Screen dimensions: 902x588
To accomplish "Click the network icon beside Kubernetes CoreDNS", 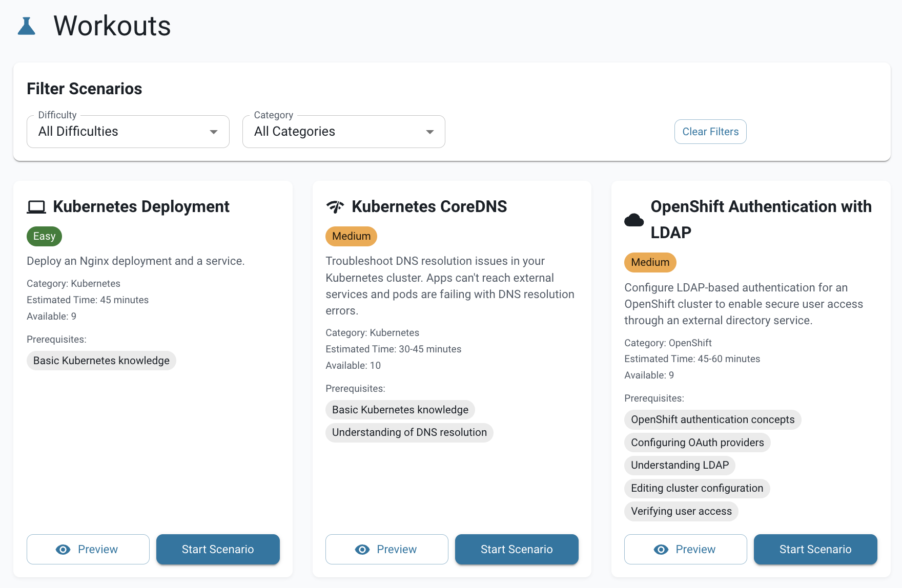I will pos(335,207).
